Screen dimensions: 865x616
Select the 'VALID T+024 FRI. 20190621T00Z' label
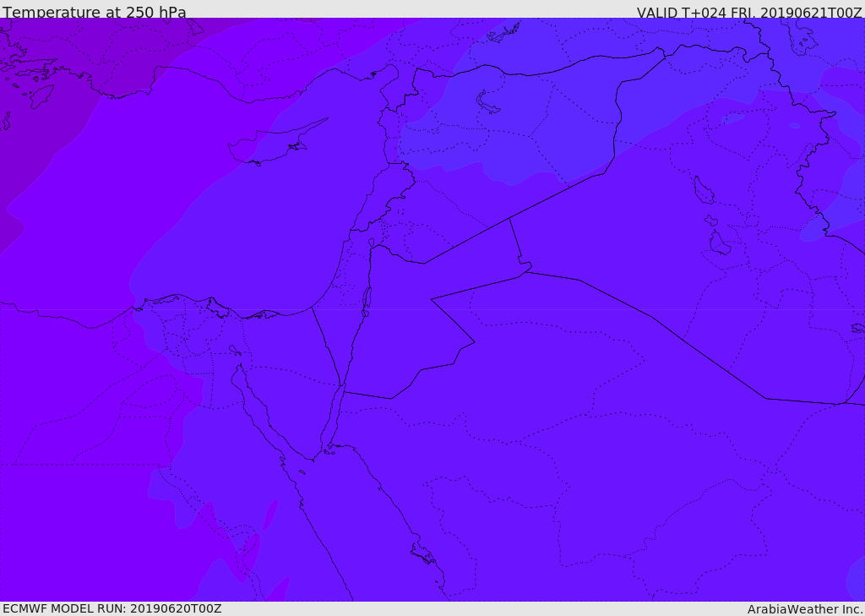tap(749, 12)
